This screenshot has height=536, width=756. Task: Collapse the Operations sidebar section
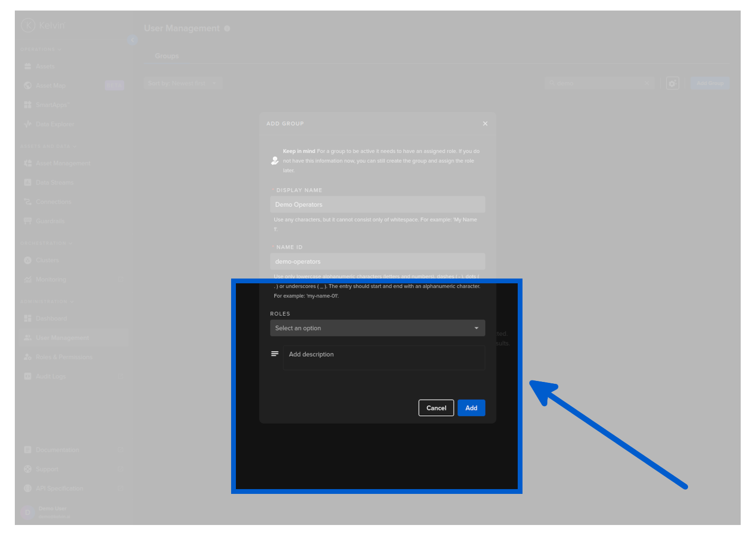click(x=41, y=49)
